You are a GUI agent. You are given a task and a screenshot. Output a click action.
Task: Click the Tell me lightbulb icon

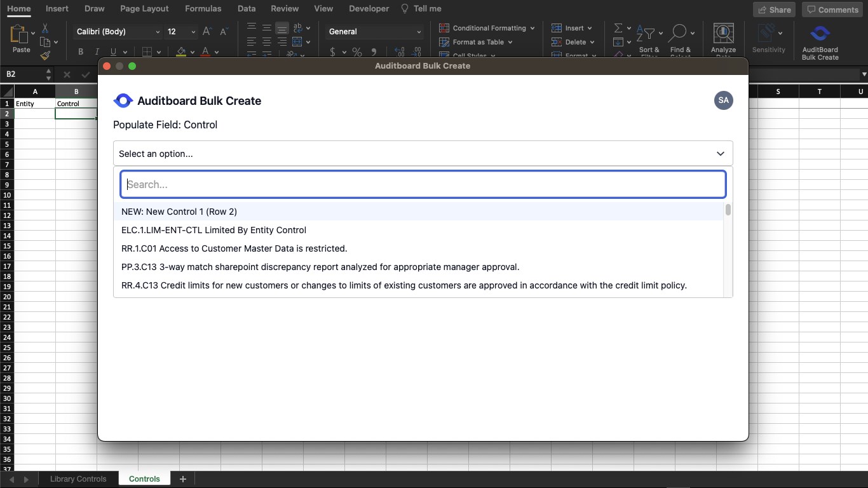click(405, 9)
